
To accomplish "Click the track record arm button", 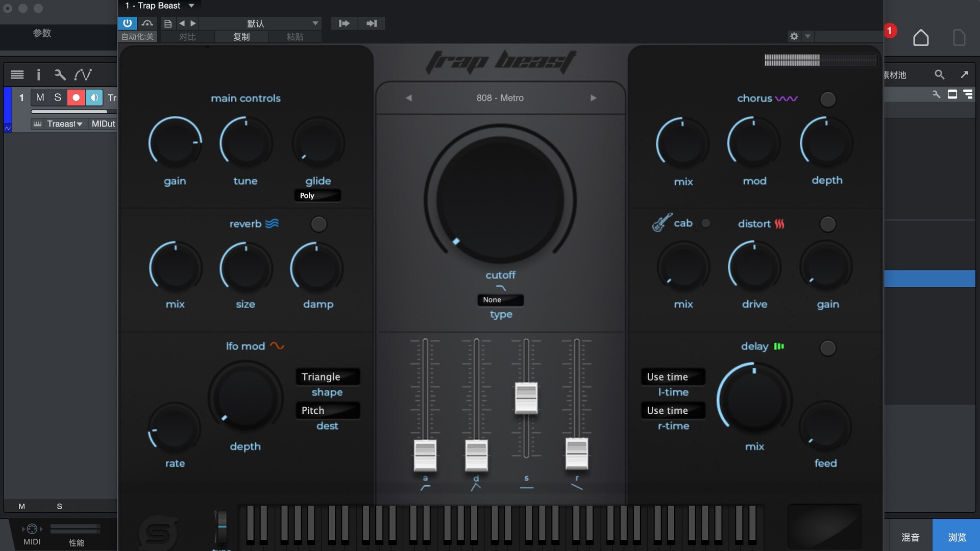I will pos(76,97).
